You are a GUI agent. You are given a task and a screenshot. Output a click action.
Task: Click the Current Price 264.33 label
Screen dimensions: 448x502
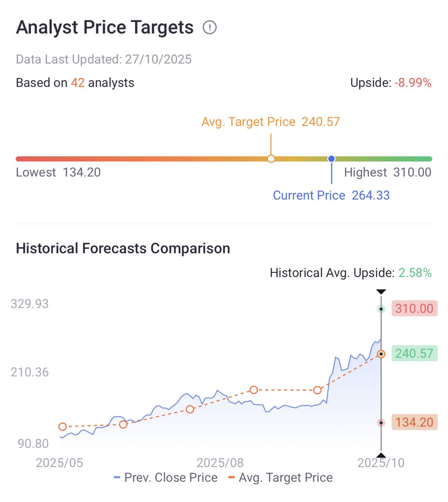(x=331, y=195)
